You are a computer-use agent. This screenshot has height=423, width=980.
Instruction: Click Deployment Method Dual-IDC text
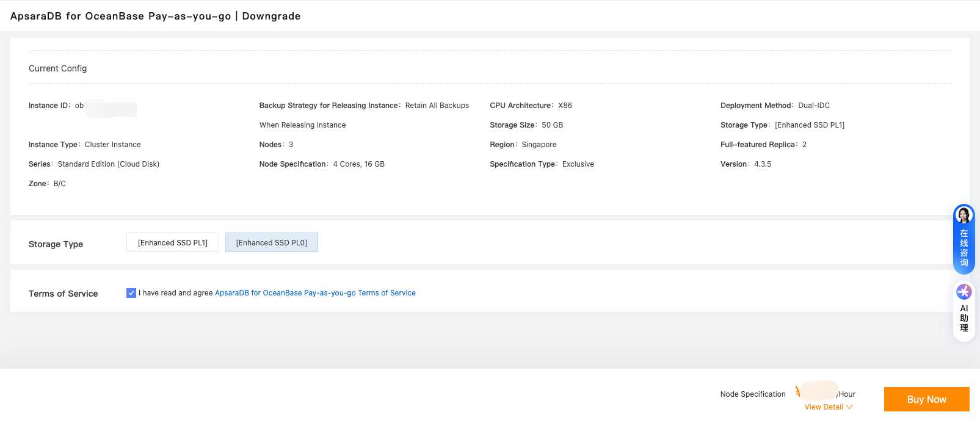click(x=775, y=106)
